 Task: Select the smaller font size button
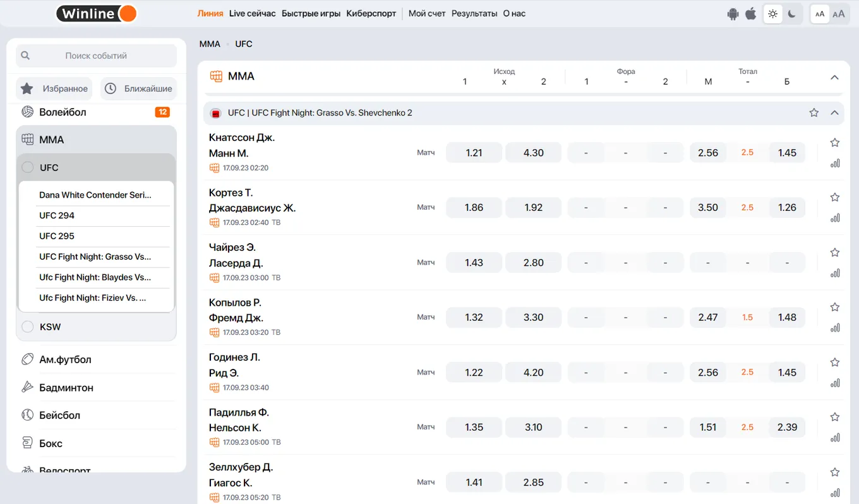point(820,14)
